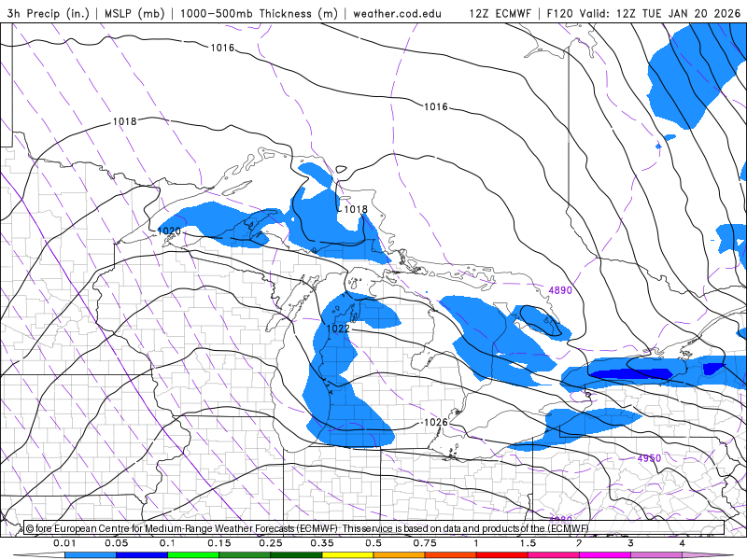747x560 pixels.
Task: Click the 0.05 legend value
Action: tap(116, 543)
